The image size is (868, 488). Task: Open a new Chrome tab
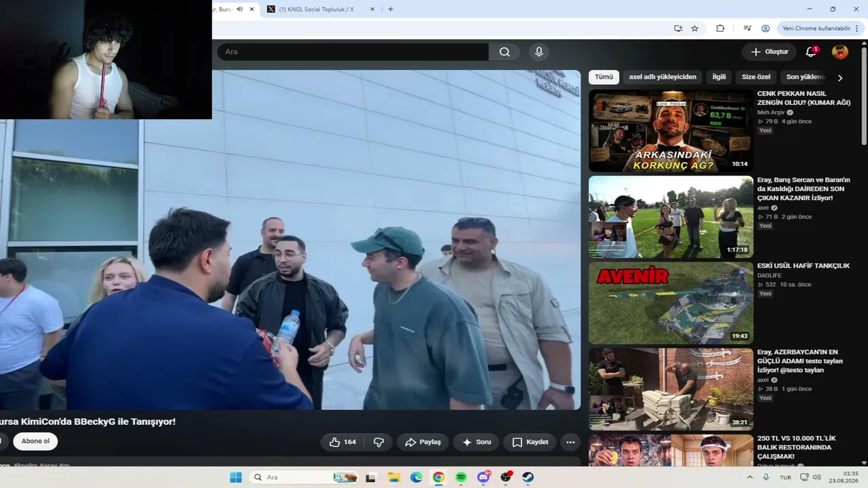[390, 9]
